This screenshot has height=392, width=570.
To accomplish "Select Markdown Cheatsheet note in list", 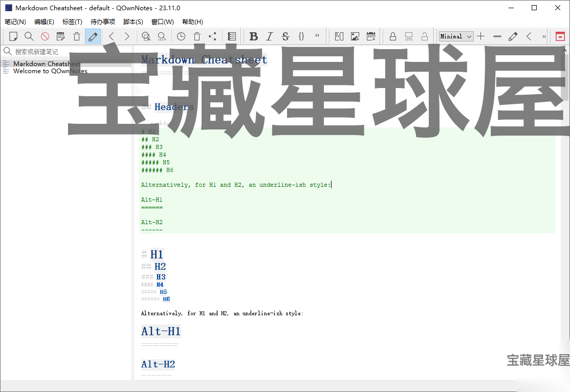I will point(66,63).
